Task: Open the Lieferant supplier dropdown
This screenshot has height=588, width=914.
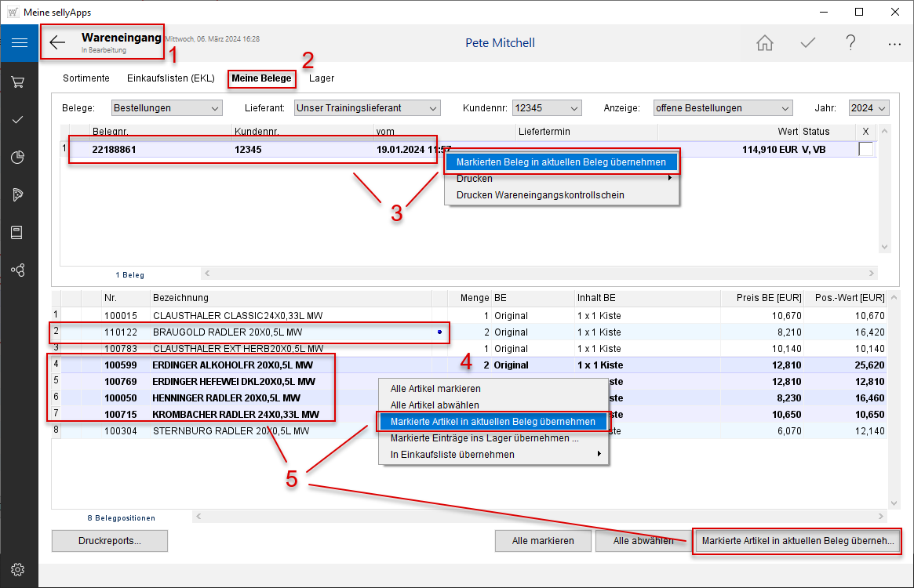Action: (x=367, y=108)
